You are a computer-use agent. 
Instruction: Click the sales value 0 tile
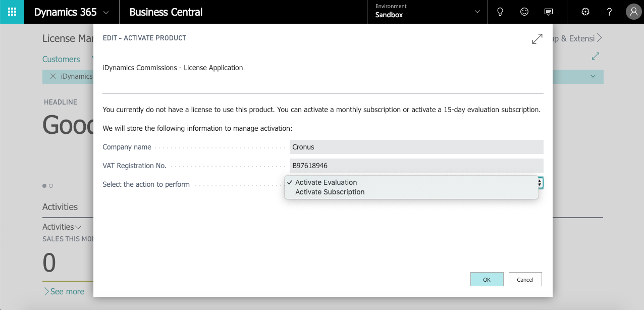49,263
